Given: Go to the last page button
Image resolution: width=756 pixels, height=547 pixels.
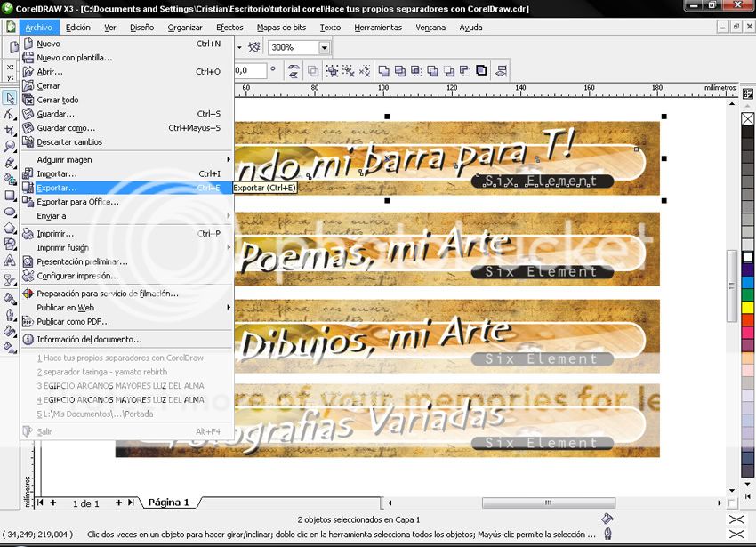Looking at the screenshot, I should [131, 503].
